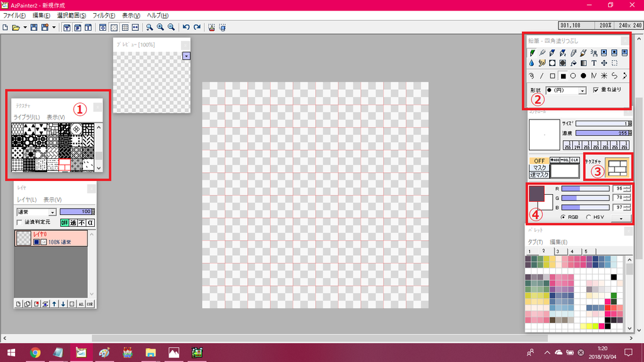The image size is (644, 362).
Task: Select Layer0 thumbnail in layer list
Action: [x=23, y=238]
